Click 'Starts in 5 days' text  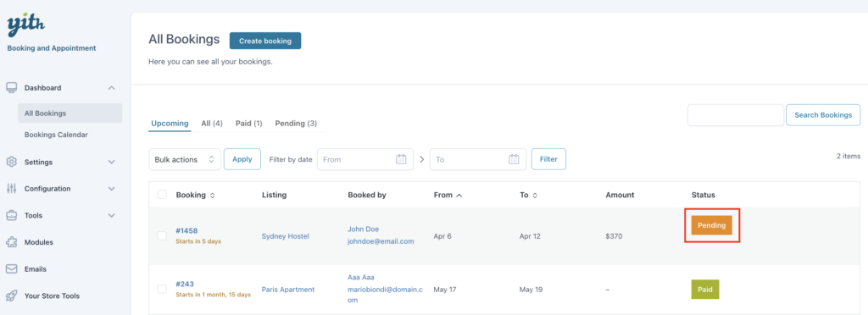click(198, 241)
